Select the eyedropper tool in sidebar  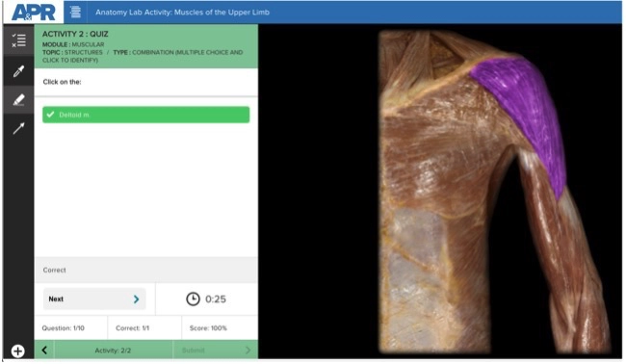[18, 71]
